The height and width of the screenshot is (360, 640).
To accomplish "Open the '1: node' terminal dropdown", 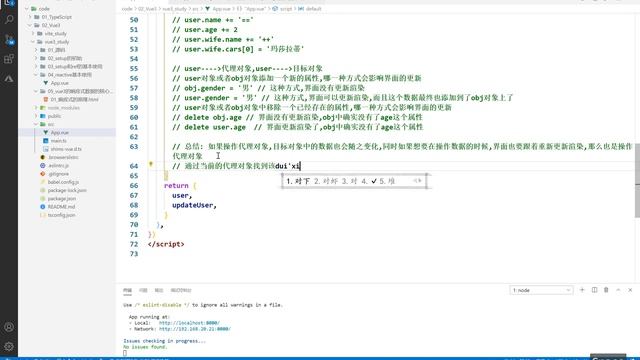I will pos(541,290).
